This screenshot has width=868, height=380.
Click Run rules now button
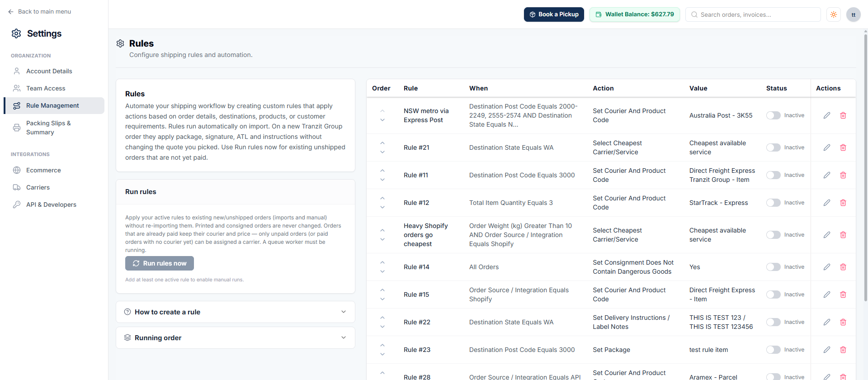click(x=160, y=263)
